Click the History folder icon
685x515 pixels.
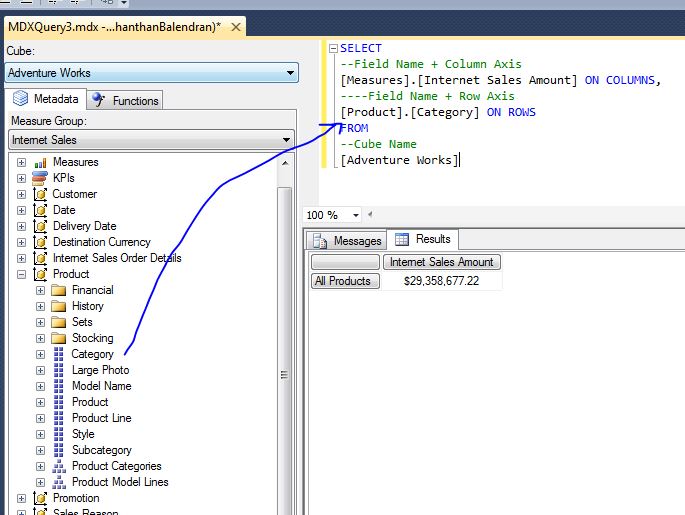click(x=59, y=306)
